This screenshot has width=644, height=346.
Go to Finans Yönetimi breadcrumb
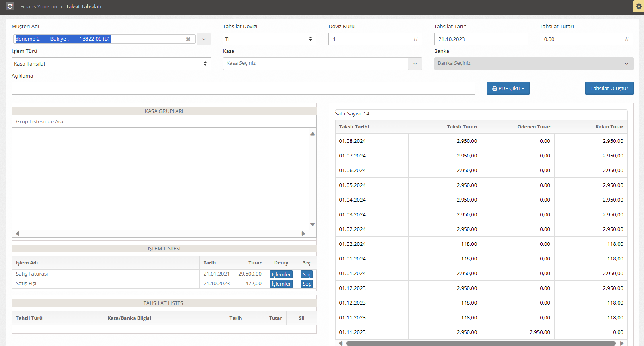tap(39, 6)
